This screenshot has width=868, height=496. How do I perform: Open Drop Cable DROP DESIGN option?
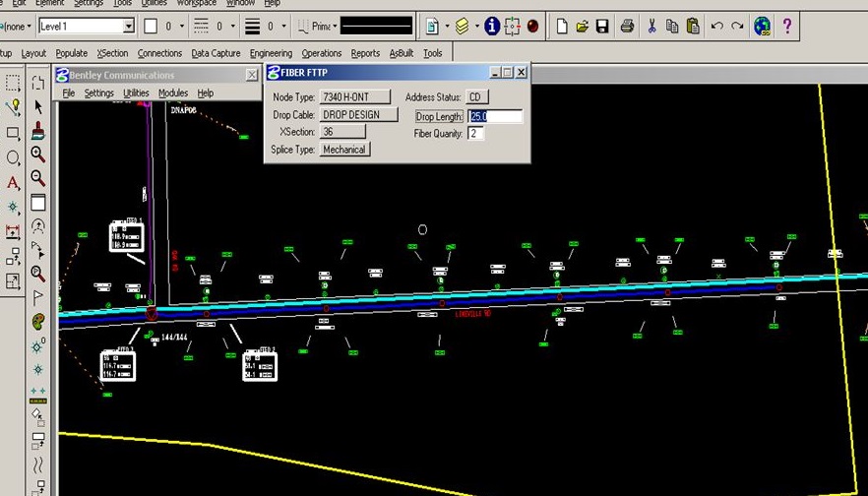click(x=358, y=114)
